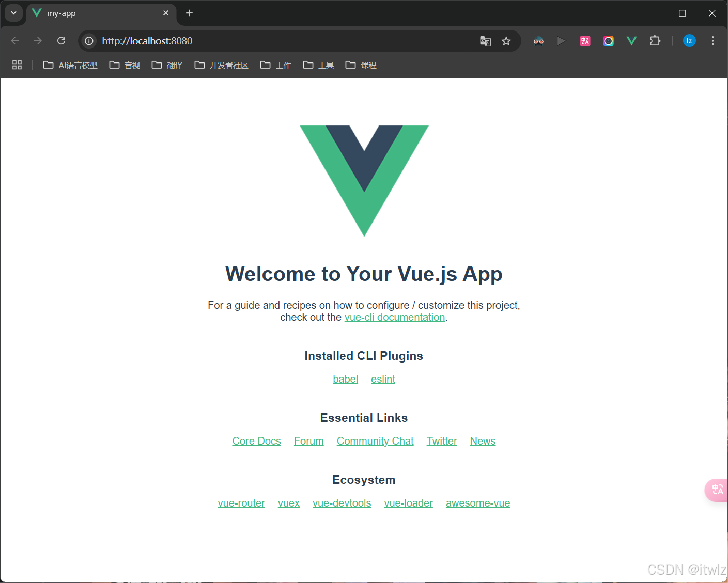The width and height of the screenshot is (728, 583).
Task: Click the Vue logo image
Action: click(x=364, y=181)
